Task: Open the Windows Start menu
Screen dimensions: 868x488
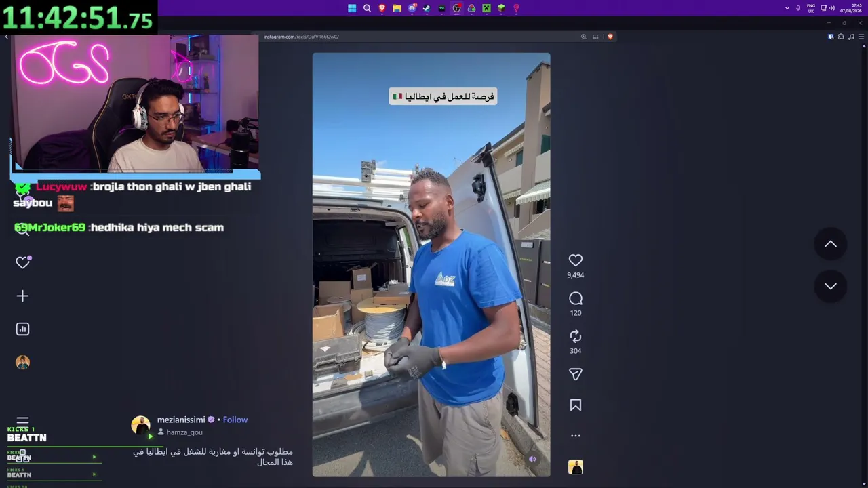Action: click(352, 8)
